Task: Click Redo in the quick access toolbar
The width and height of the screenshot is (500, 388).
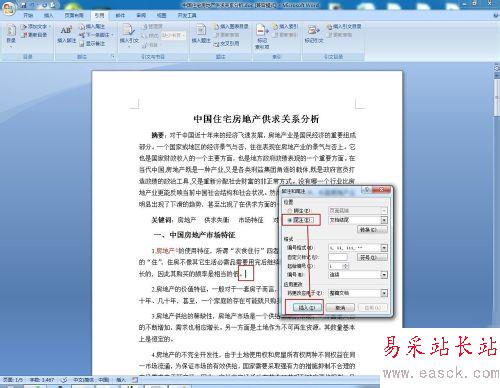Action: pyautogui.click(x=45, y=5)
